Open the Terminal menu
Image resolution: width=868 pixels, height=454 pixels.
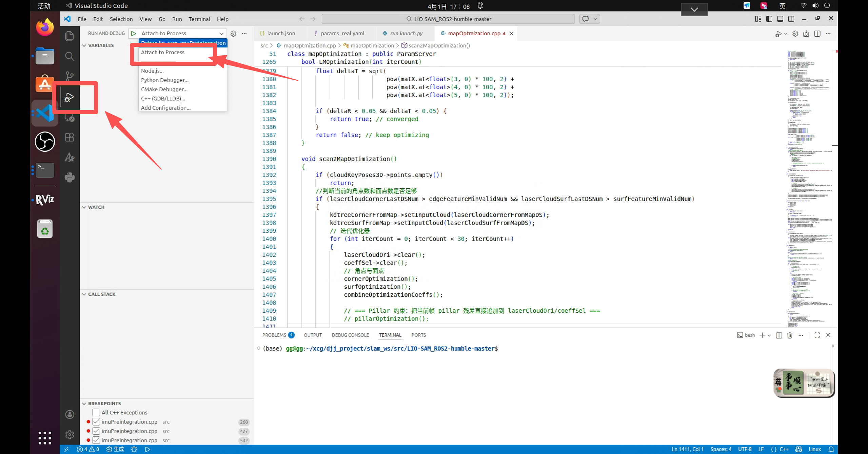tap(199, 19)
